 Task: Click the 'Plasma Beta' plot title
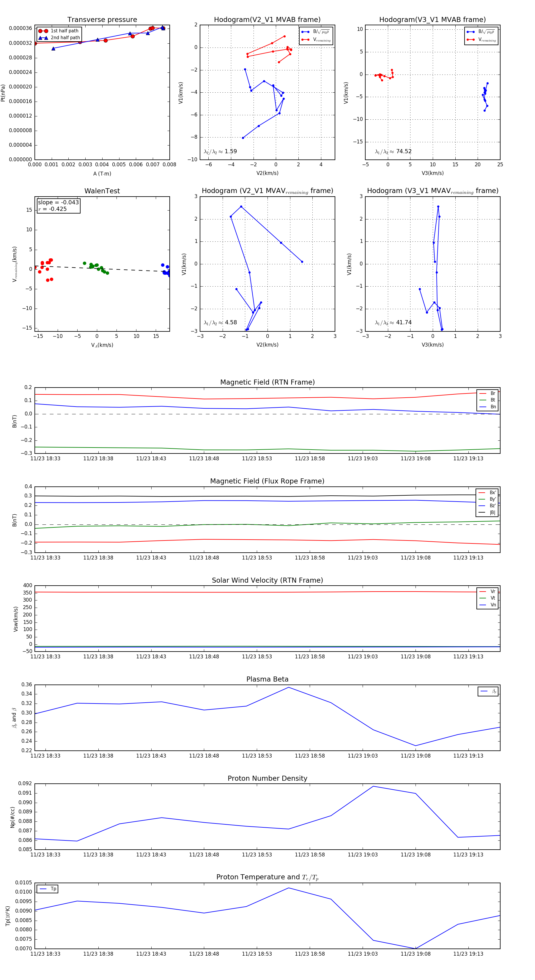267,679
